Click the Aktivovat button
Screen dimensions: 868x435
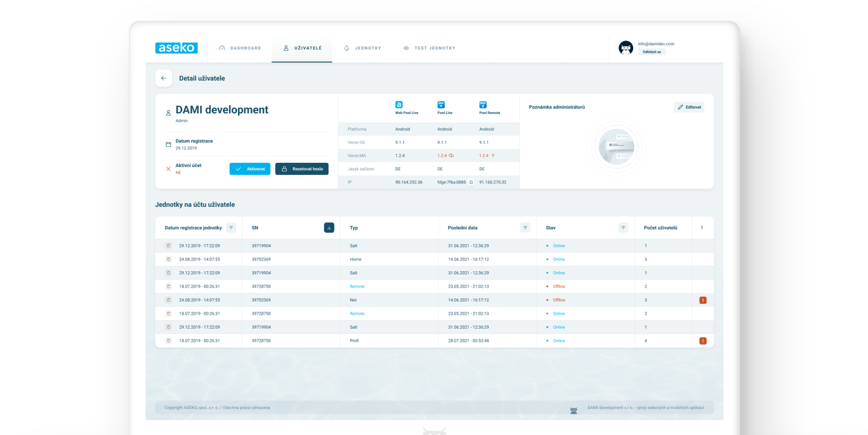[250, 169]
